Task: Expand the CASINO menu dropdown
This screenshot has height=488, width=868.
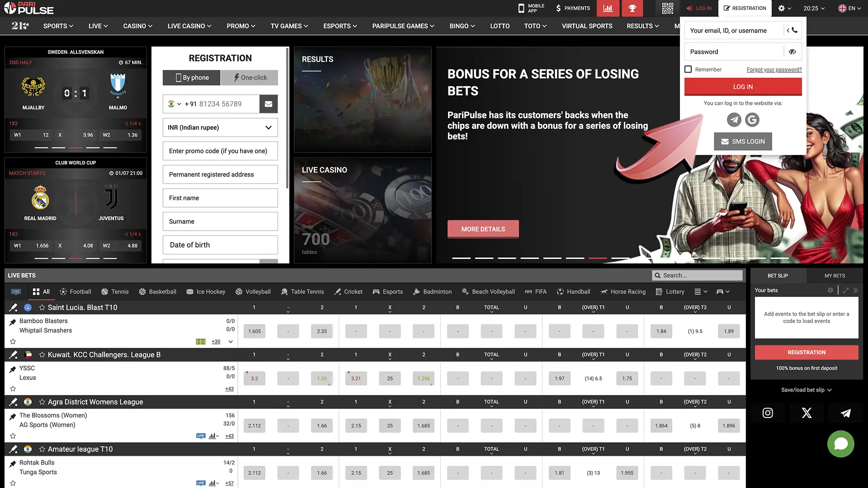Action: [x=137, y=26]
